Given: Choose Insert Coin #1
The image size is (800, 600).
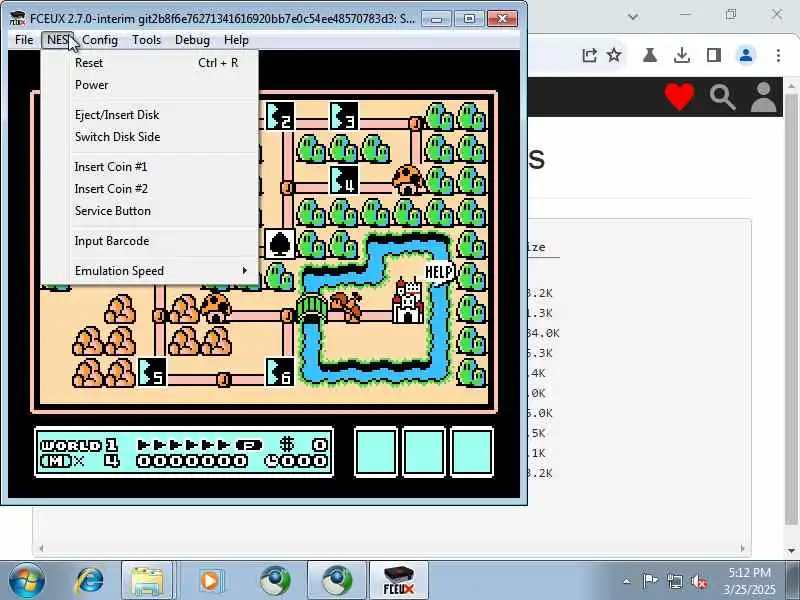Looking at the screenshot, I should (151, 167).
